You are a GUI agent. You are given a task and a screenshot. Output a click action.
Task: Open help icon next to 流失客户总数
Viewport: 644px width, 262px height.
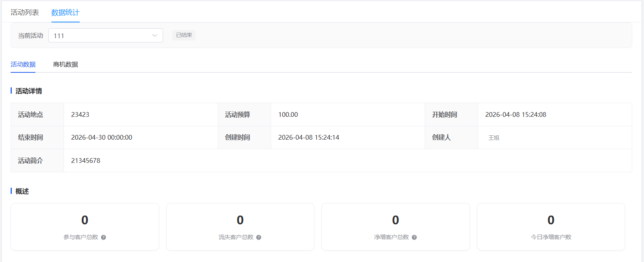pos(259,237)
